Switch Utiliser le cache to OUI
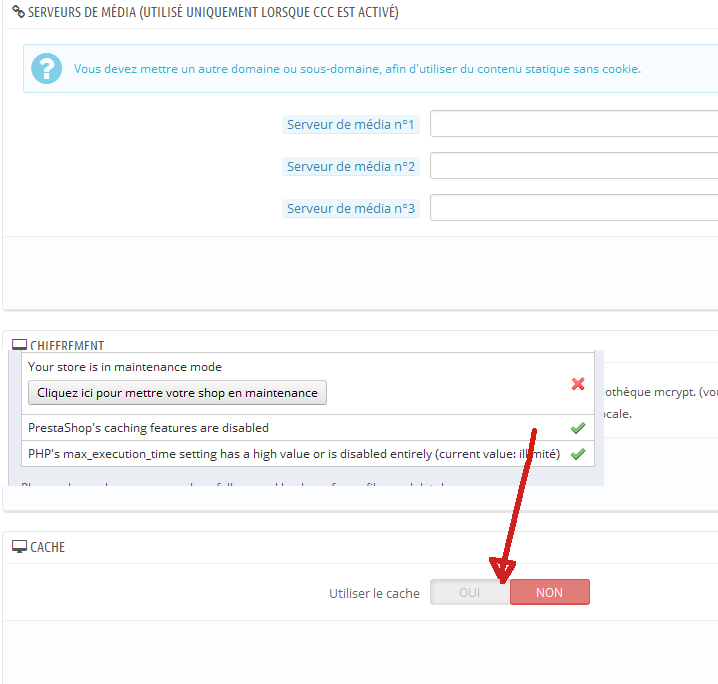The image size is (718, 684). 470,592
